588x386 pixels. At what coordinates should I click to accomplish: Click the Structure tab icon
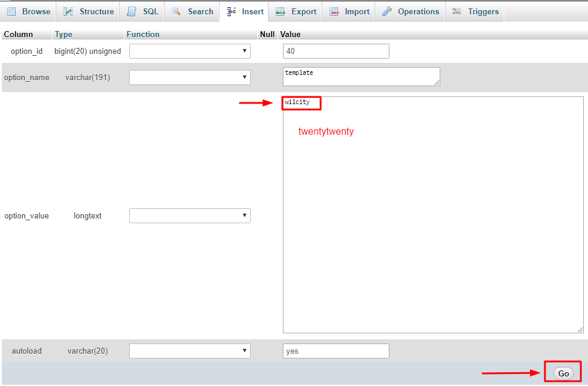[x=68, y=11]
